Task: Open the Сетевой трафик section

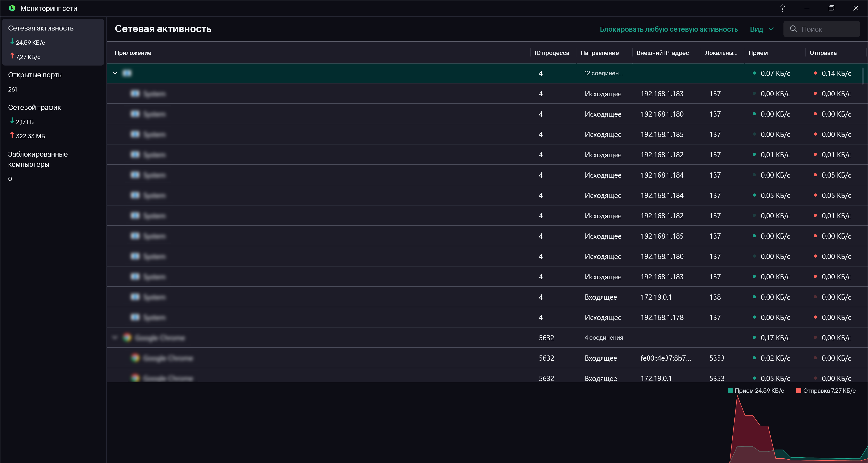Action: click(34, 107)
